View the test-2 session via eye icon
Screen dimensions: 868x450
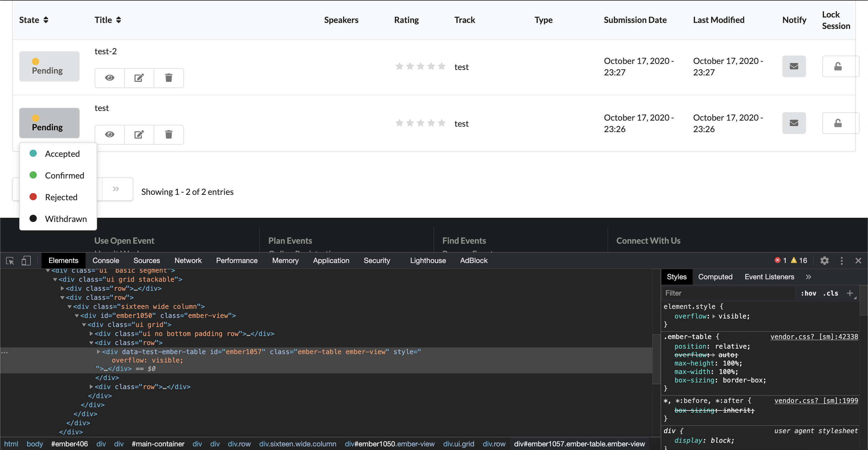coord(109,78)
